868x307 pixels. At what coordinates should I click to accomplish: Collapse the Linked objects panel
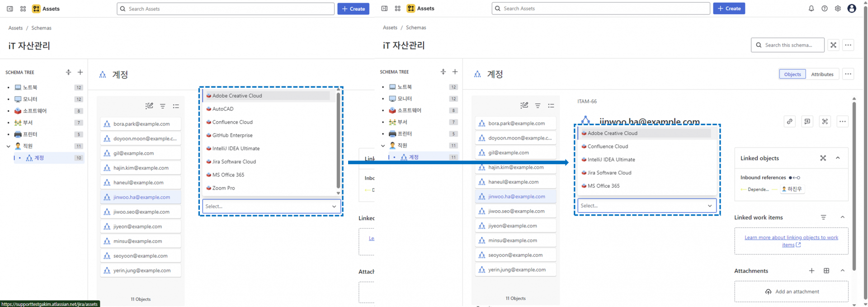pos(838,158)
